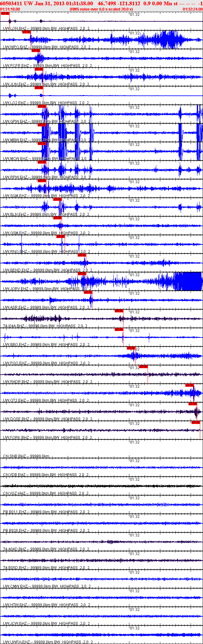Screen dimensions: 203x644
Task: Click the 'RMS noise over 6.0 s' note
Action: [101, 9]
